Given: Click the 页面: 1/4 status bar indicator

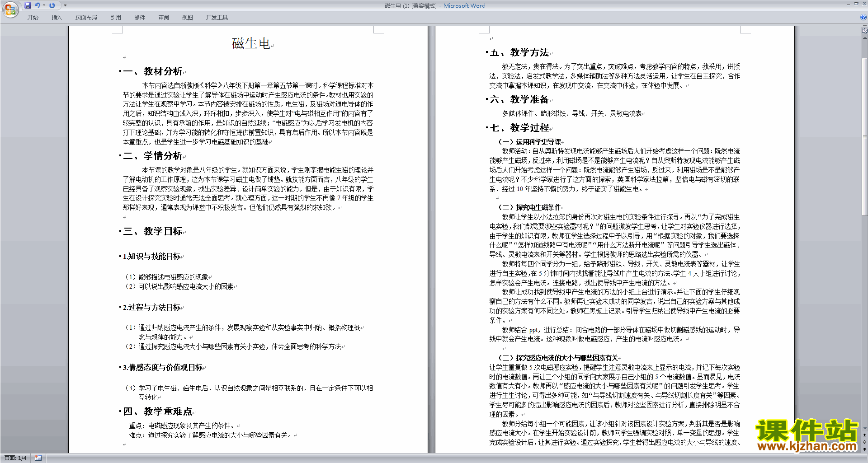Looking at the screenshot, I should pyautogui.click(x=15, y=458).
